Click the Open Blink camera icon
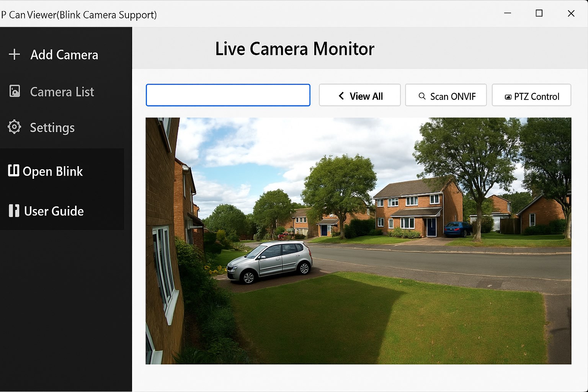The width and height of the screenshot is (588, 392). (13, 171)
